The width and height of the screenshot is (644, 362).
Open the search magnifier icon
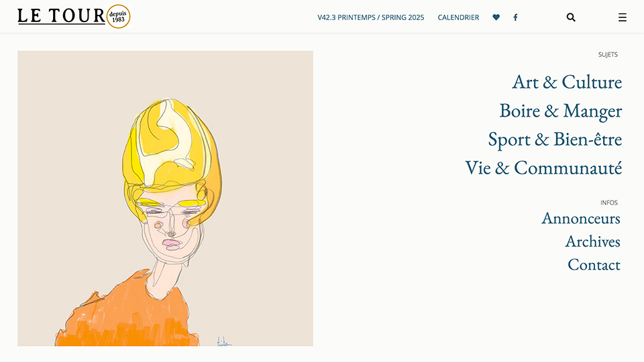(x=571, y=17)
